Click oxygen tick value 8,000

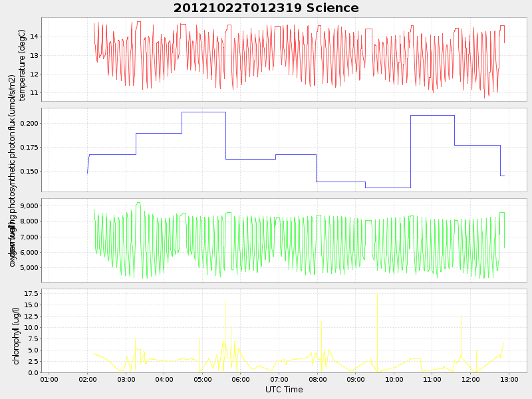[30, 221]
